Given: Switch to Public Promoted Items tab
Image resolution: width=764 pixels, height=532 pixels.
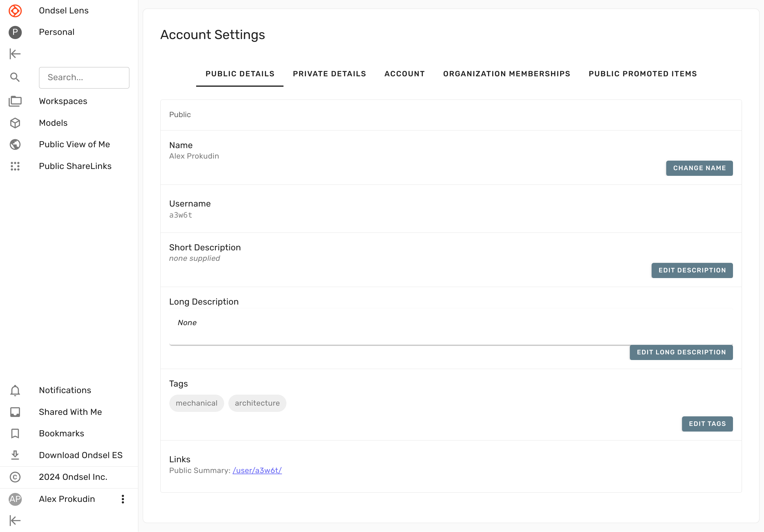Looking at the screenshot, I should (643, 74).
